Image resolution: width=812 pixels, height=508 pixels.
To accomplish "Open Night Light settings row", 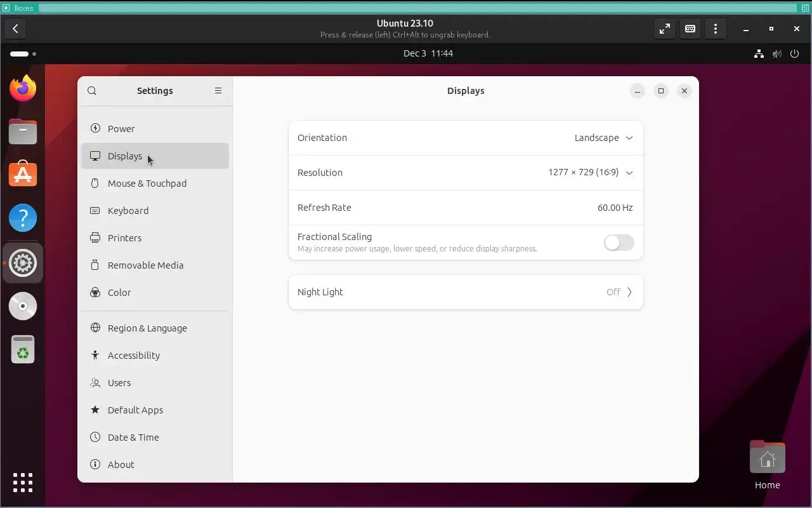I will coord(466,292).
